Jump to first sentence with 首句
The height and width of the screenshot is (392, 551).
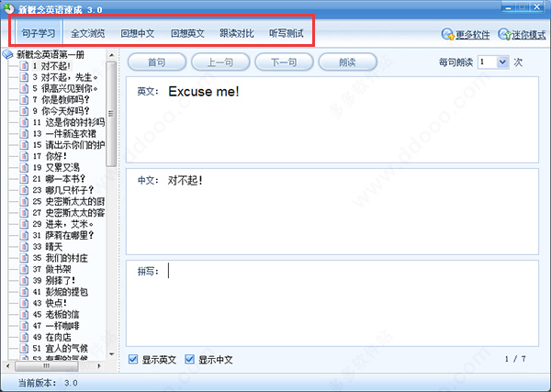click(x=157, y=62)
